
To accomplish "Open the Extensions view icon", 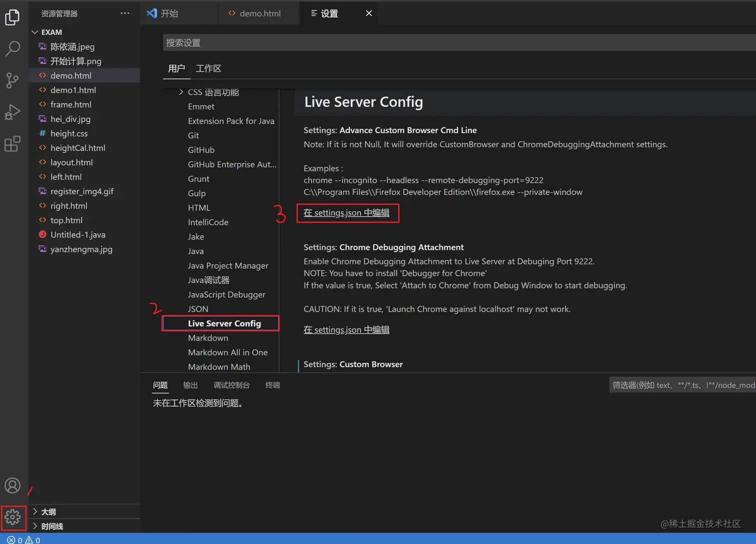I will tap(12, 144).
